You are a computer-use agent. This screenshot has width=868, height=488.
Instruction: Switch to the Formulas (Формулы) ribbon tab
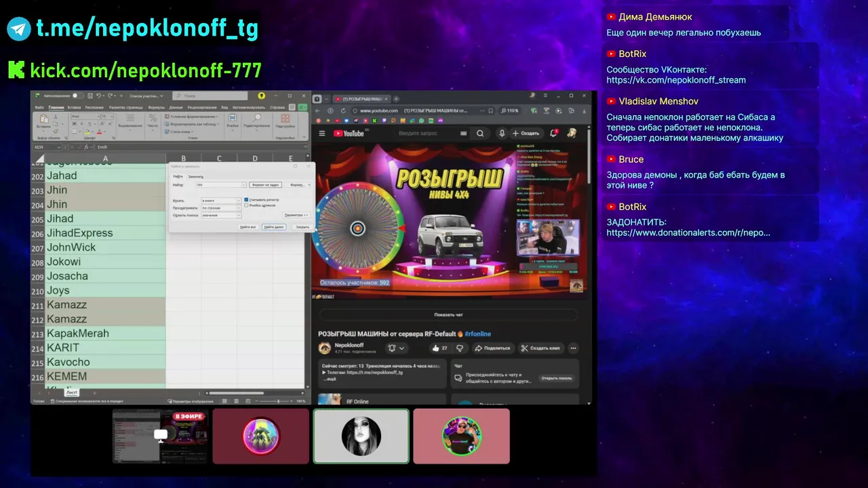coord(156,108)
